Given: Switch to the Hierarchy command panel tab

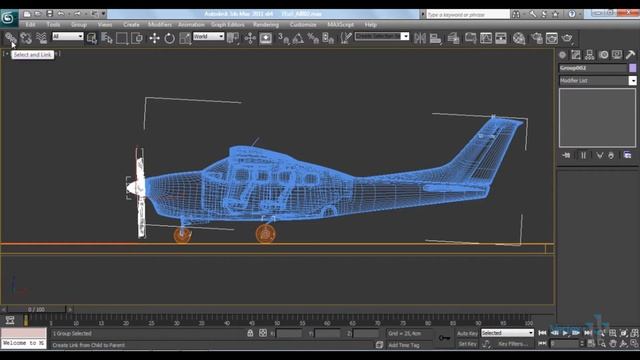Looking at the screenshot, I should 589,55.
